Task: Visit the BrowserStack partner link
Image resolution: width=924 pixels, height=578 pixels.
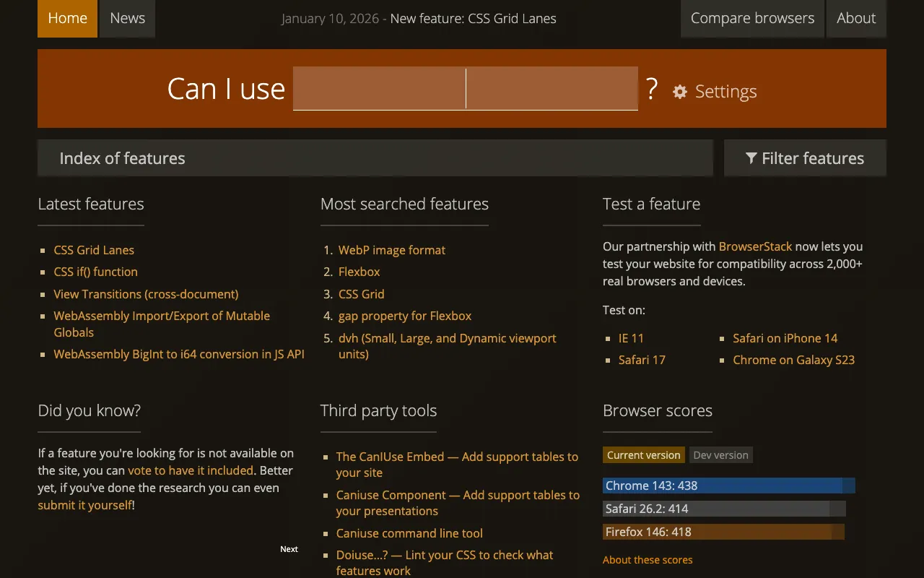Action: point(756,246)
